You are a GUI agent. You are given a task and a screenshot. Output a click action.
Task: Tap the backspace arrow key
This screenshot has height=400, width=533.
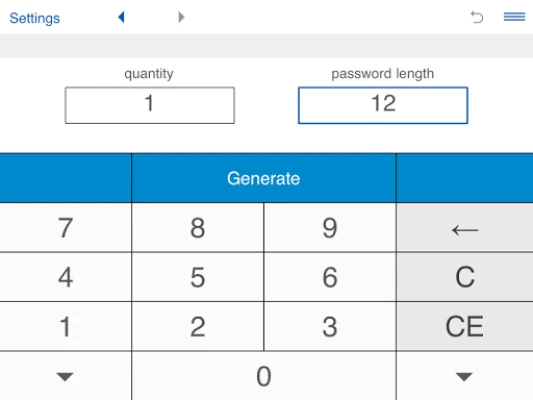point(465,228)
